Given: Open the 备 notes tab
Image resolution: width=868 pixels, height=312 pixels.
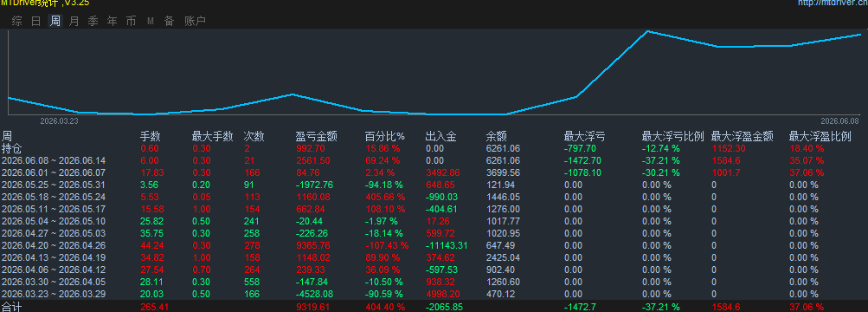Looking at the screenshot, I should click(170, 22).
